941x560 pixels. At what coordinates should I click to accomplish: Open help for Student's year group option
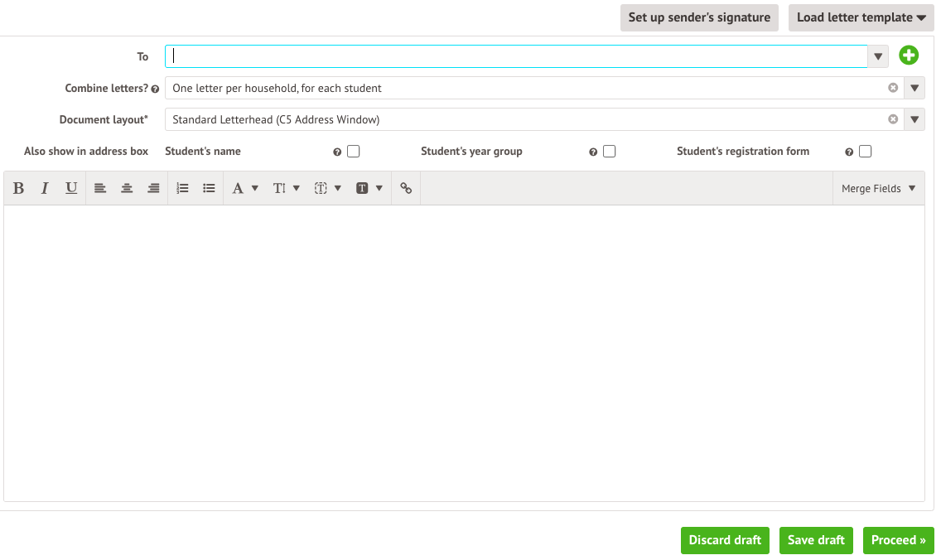pyautogui.click(x=593, y=152)
